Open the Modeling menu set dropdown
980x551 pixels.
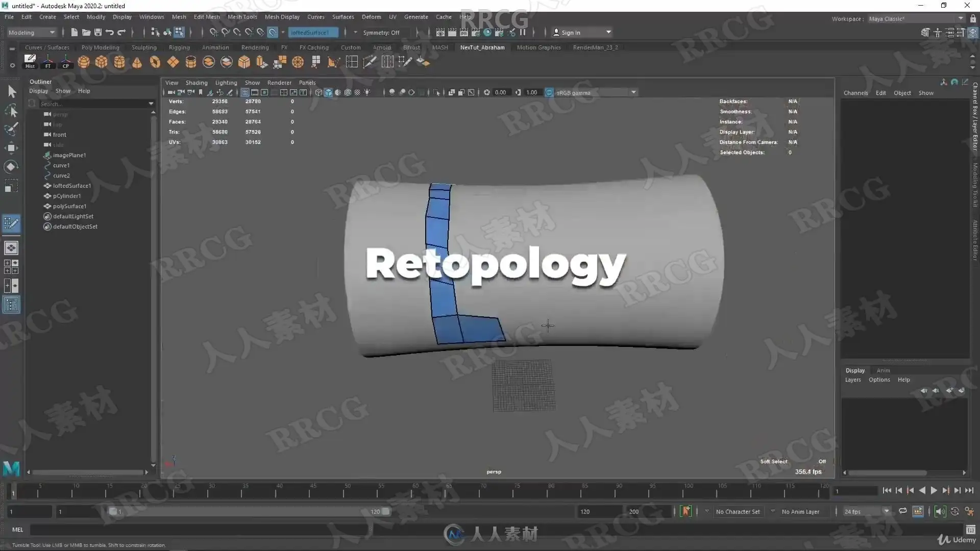click(x=32, y=32)
